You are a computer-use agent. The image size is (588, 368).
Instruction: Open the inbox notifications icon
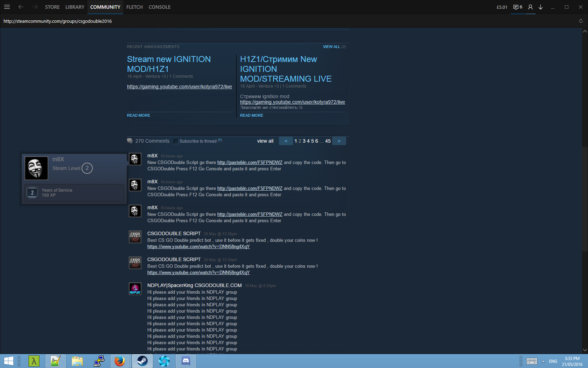click(517, 7)
